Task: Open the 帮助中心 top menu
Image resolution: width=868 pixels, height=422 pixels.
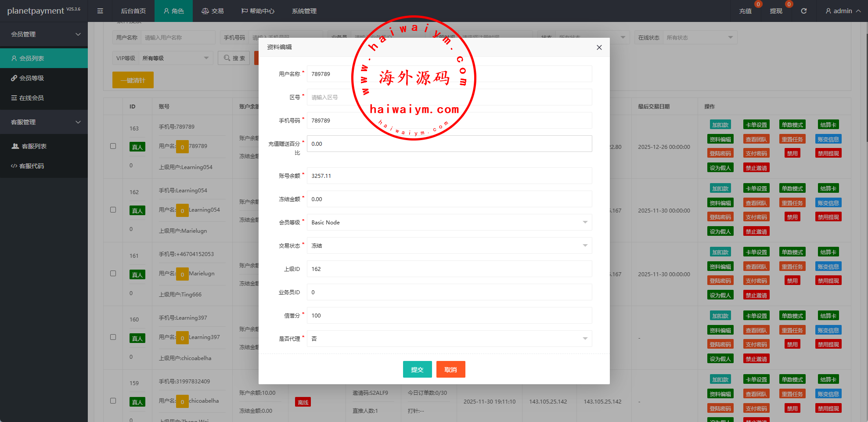Action: point(258,11)
